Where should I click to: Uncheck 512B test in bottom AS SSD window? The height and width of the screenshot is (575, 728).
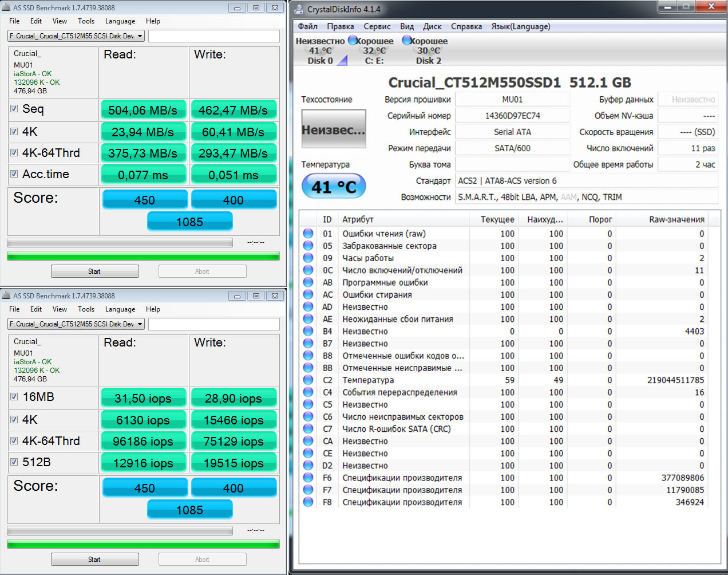[14, 462]
